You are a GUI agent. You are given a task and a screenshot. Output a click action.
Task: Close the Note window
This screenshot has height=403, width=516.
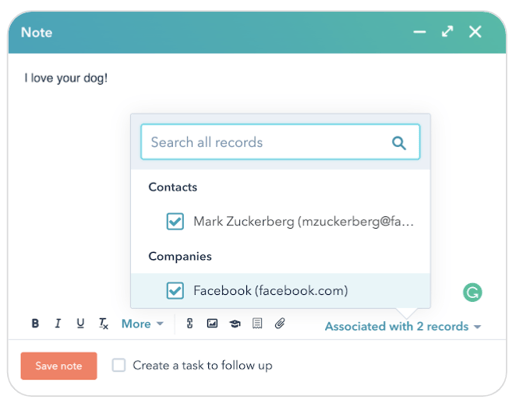(x=475, y=32)
